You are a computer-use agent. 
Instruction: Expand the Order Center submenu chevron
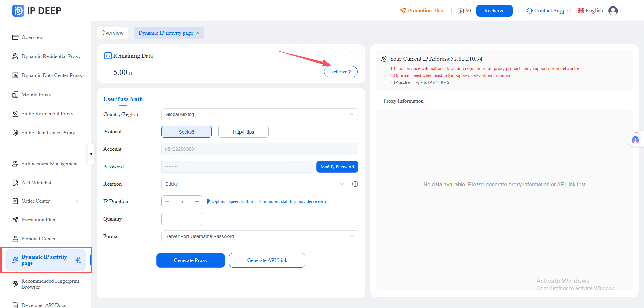[x=77, y=201]
